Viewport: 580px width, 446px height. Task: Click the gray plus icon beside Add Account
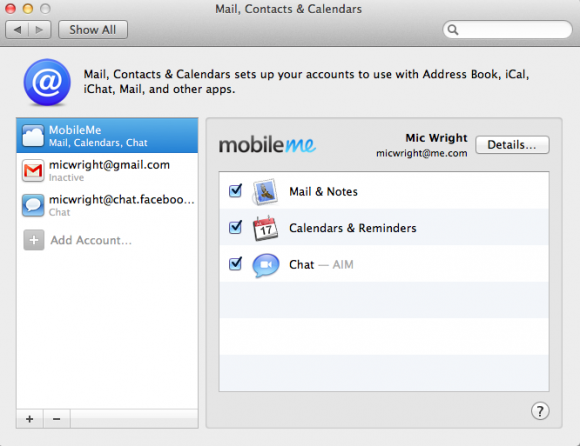pos(34,240)
